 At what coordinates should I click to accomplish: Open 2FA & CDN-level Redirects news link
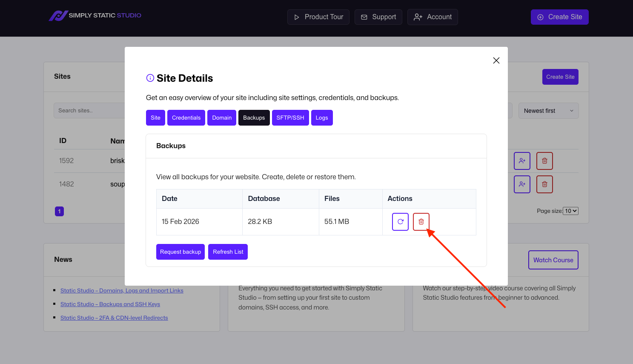pyautogui.click(x=114, y=318)
